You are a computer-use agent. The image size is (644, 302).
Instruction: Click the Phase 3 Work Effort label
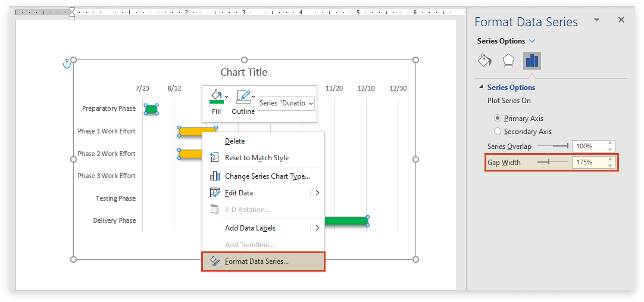[x=107, y=176]
